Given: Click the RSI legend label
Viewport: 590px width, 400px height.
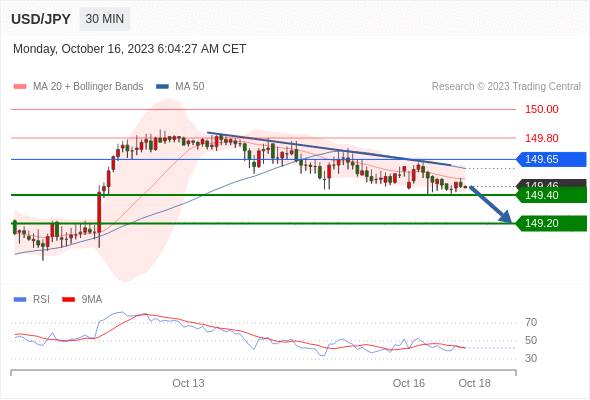Looking at the screenshot, I should tap(41, 300).
